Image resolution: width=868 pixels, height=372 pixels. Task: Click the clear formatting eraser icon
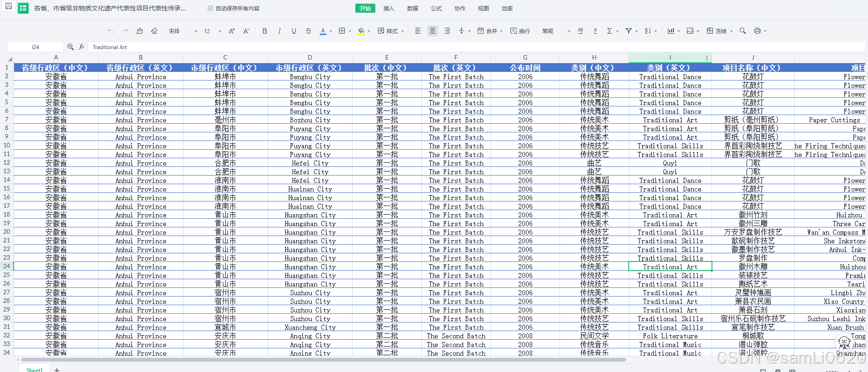[154, 31]
